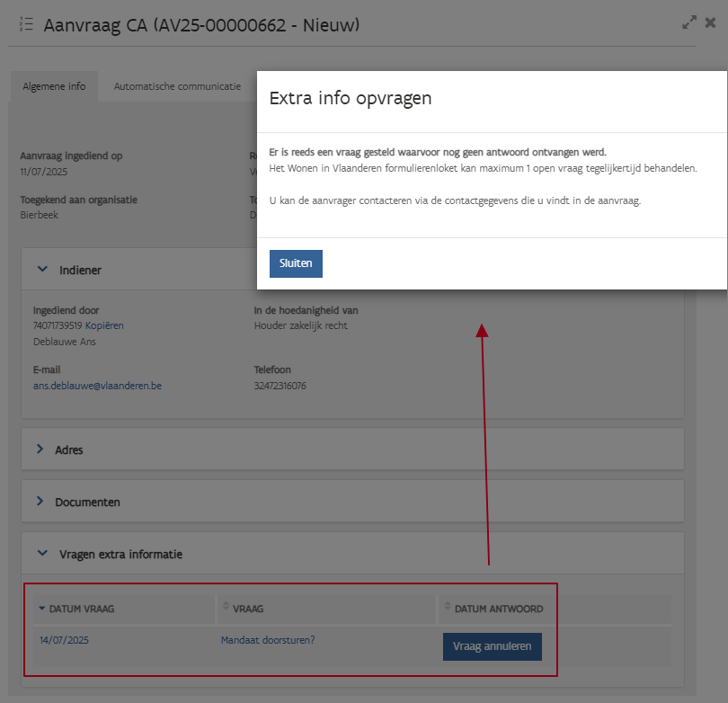Open the 14/07/2025 question date link
Screen dimensions: 728x703
point(64,640)
